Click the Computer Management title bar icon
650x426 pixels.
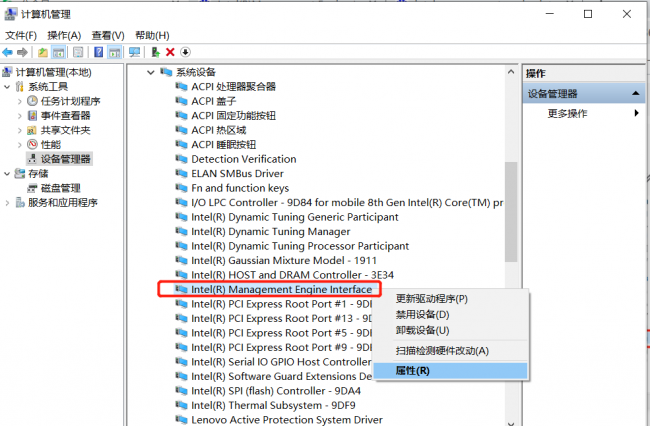pyautogui.click(x=10, y=14)
